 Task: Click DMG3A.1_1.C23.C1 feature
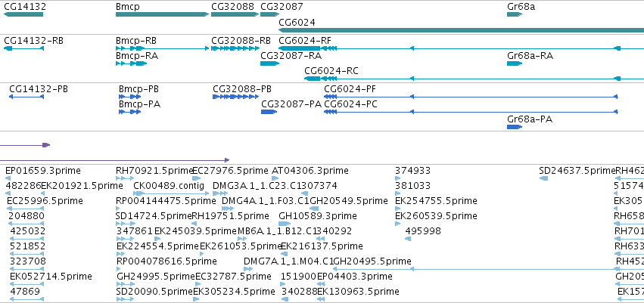[x=220, y=193]
